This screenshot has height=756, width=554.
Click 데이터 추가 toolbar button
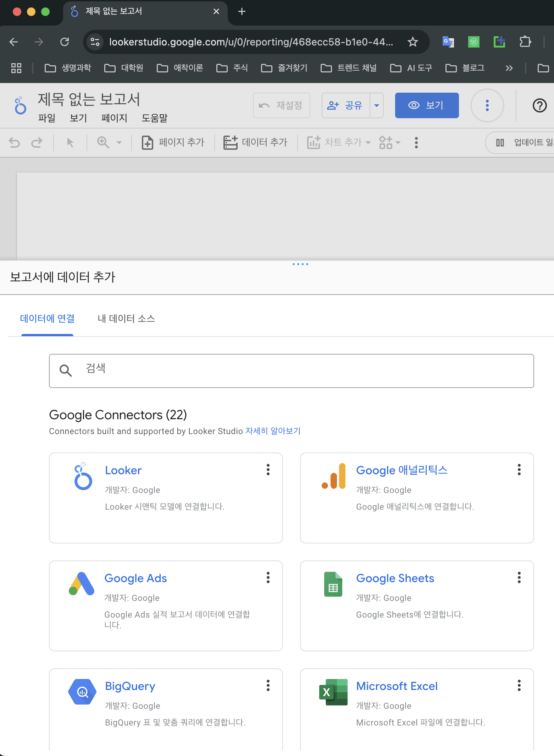click(x=256, y=142)
